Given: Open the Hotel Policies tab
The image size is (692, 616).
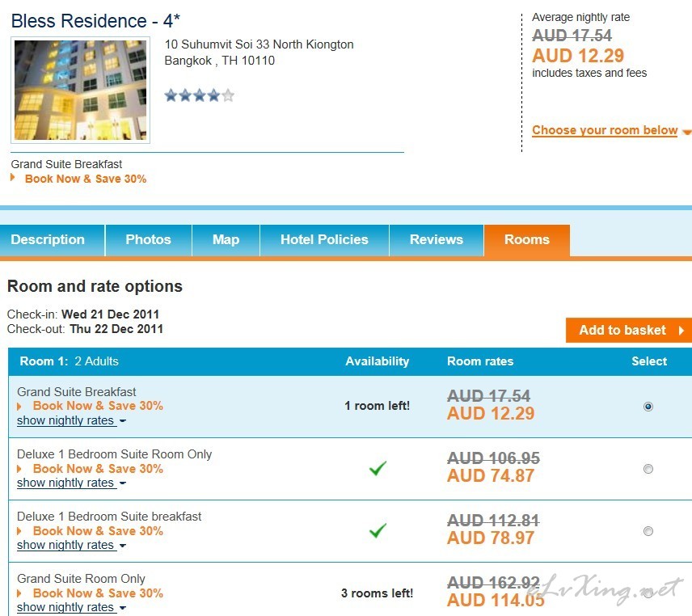Looking at the screenshot, I should (x=324, y=240).
